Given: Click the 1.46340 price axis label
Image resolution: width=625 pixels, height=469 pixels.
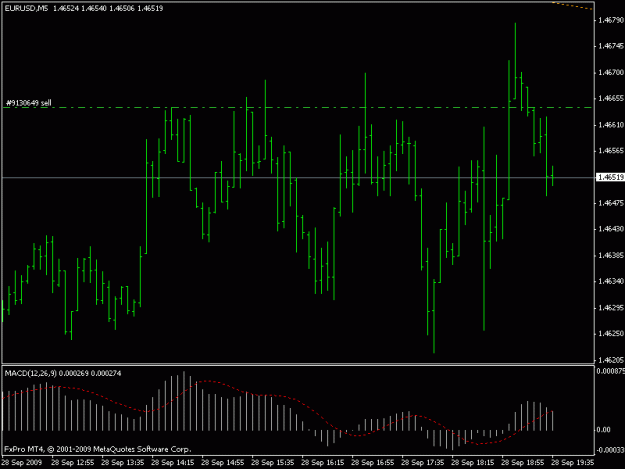Looking at the screenshot, I should (611, 281).
